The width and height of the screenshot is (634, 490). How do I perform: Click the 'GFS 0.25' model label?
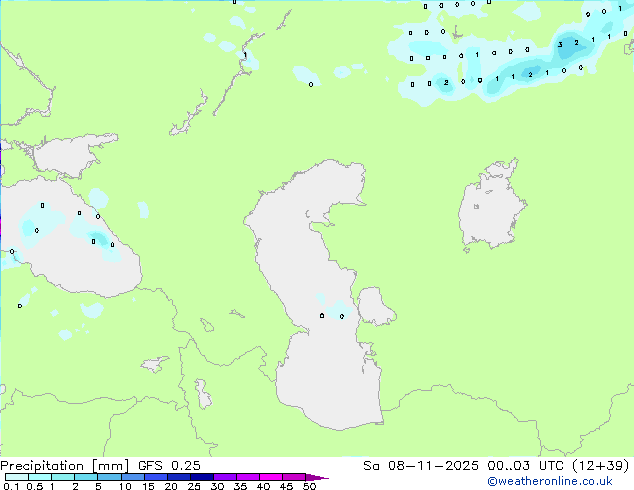pos(169,466)
